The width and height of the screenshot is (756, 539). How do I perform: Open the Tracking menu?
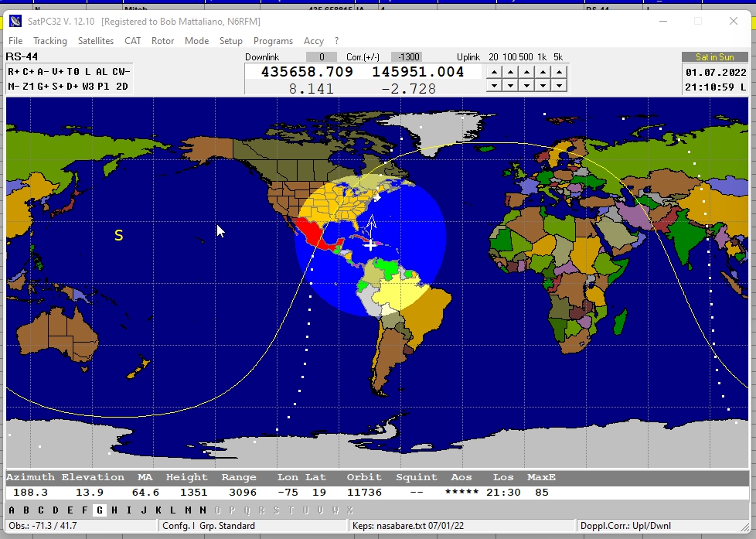[x=50, y=41]
